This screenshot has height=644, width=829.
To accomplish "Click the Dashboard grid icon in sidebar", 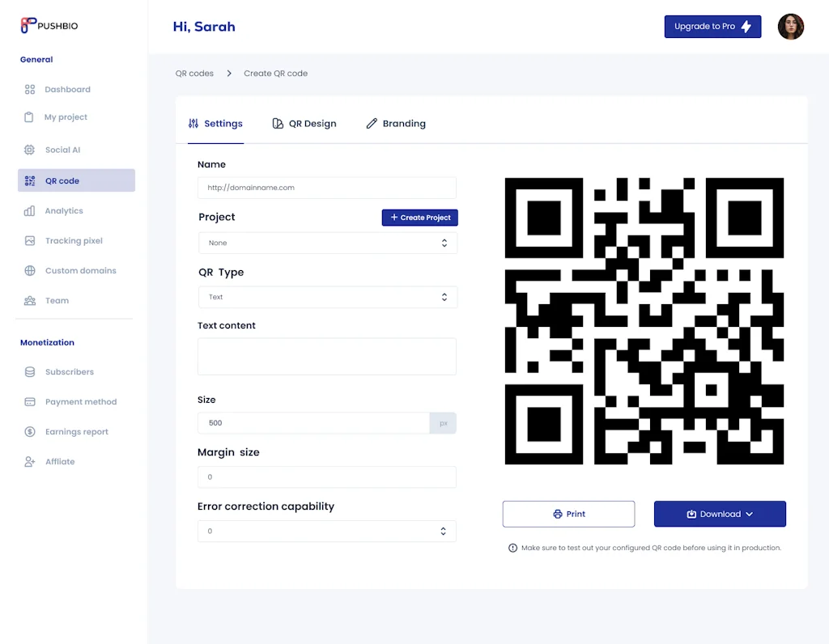I will 30,90.
